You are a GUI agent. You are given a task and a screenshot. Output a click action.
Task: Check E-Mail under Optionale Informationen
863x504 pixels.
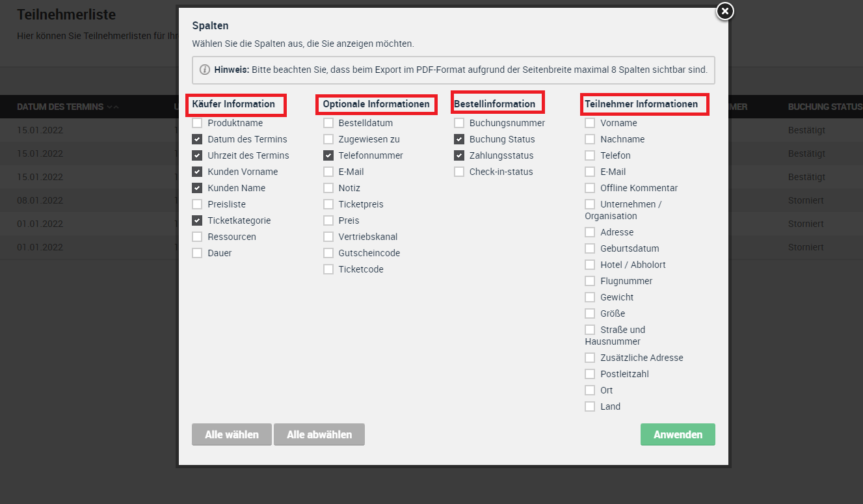[328, 172]
